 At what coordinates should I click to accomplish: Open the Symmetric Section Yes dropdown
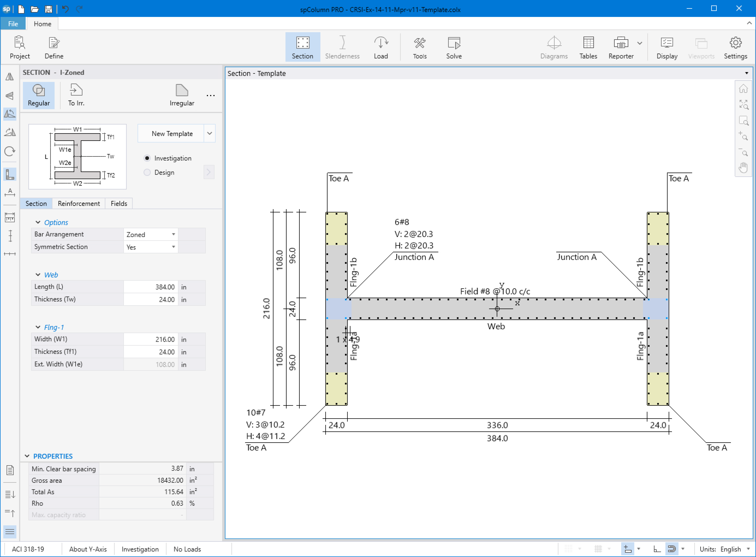(151, 247)
